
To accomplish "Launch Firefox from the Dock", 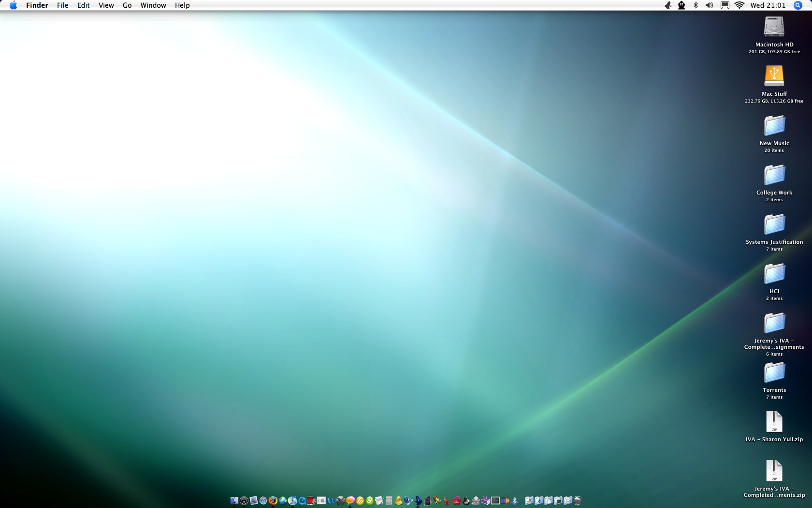I will pos(273,501).
